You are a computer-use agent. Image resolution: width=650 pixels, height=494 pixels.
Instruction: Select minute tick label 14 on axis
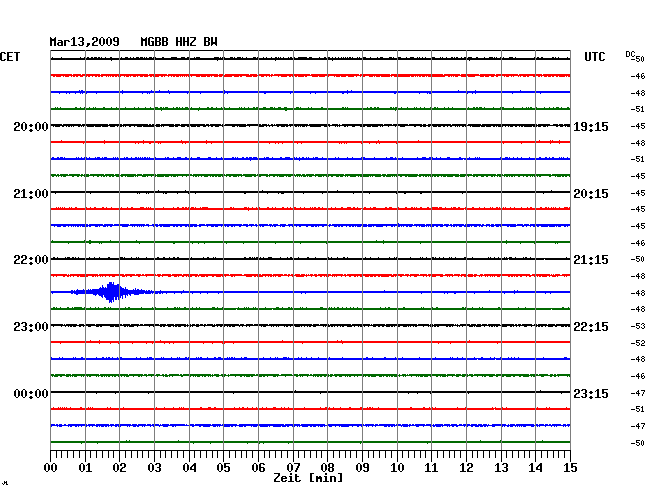[535, 467]
